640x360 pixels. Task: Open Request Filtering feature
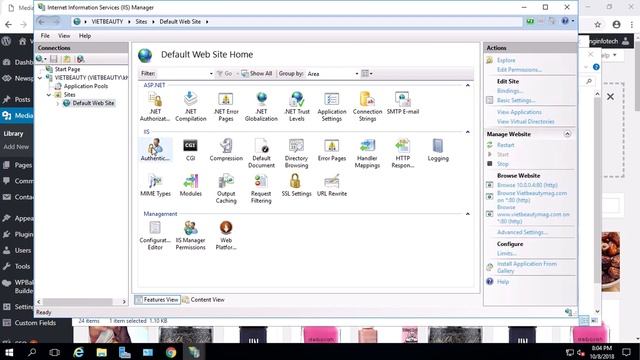261,189
